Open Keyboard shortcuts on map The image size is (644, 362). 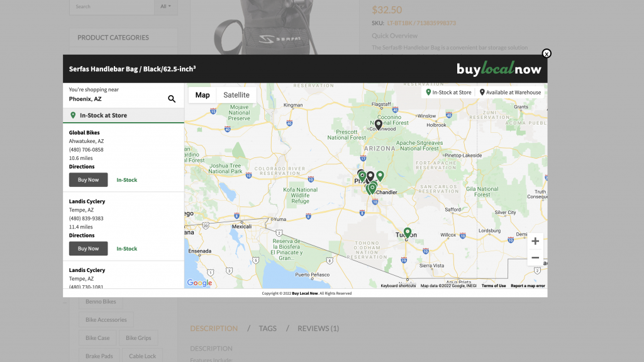point(398,285)
